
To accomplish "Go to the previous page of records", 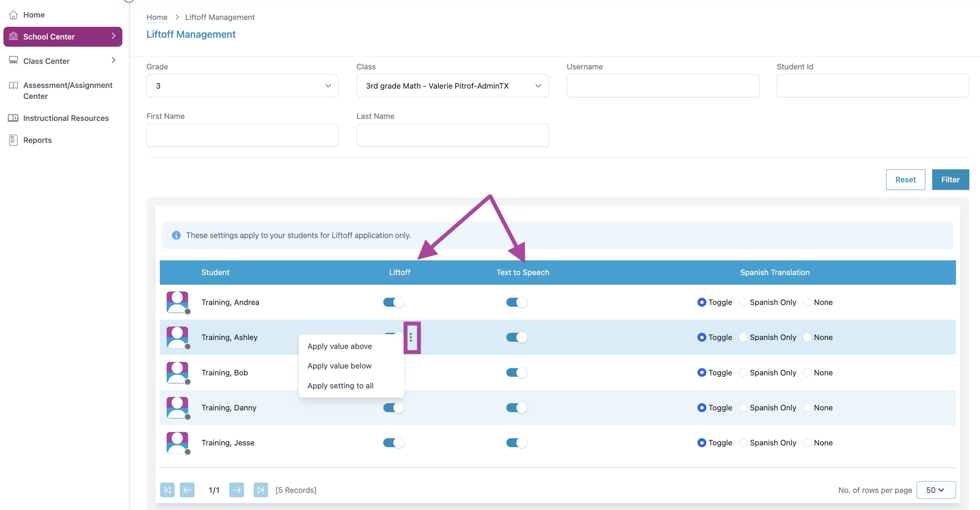I will [x=187, y=490].
